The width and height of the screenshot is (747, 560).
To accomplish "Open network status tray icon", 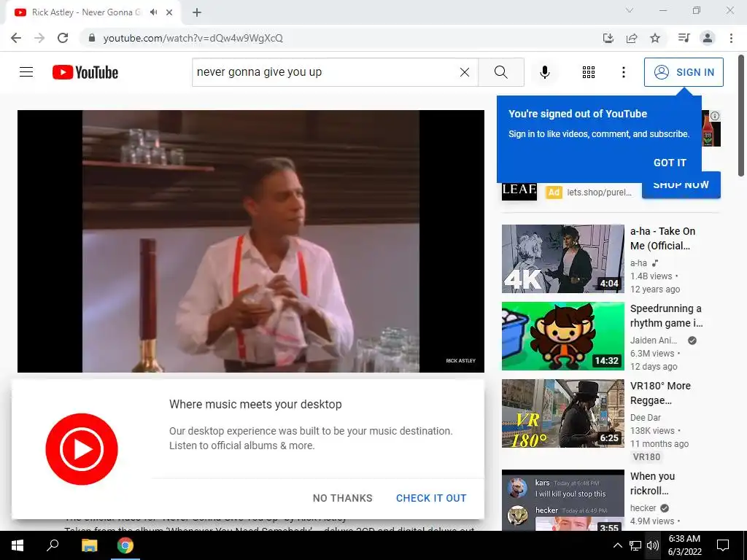I will tap(635, 545).
